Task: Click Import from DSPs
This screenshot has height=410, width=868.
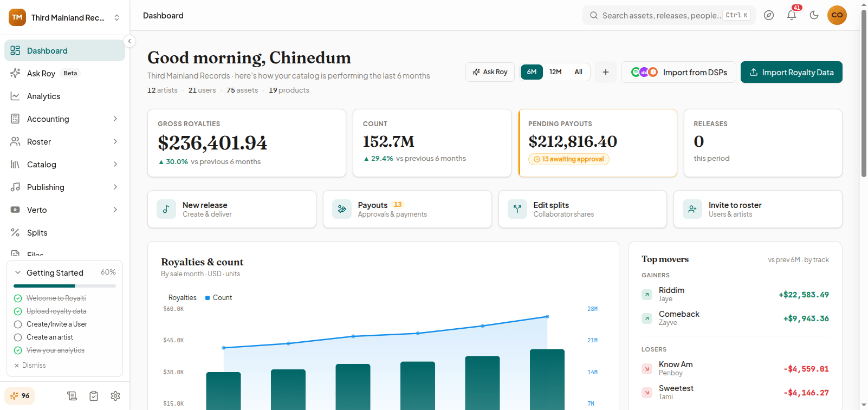Action: (x=678, y=72)
